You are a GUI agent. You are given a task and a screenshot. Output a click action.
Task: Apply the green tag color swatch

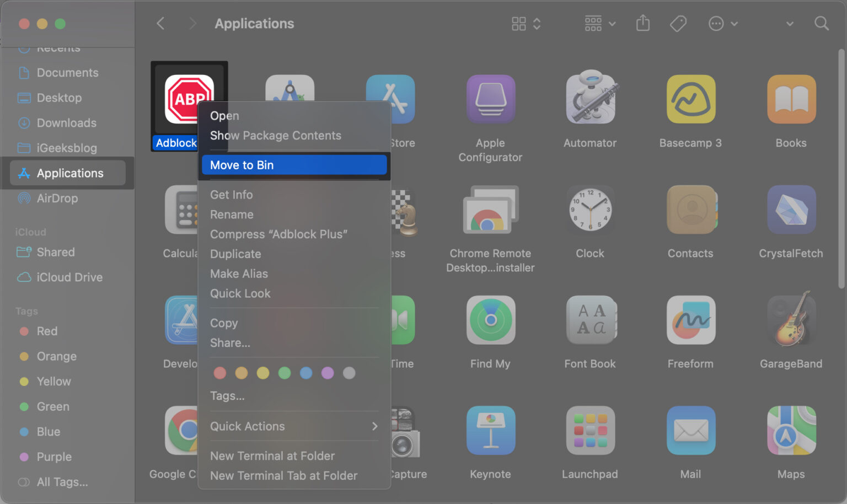[285, 373]
